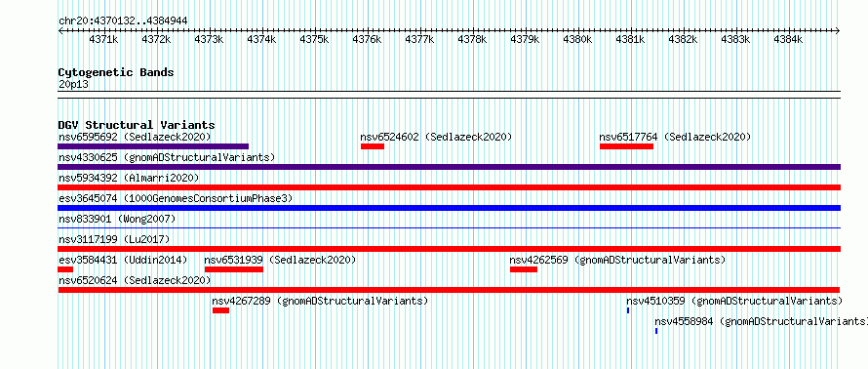
Task: Click the 4373k ruler tick label
Action: pyautogui.click(x=209, y=39)
